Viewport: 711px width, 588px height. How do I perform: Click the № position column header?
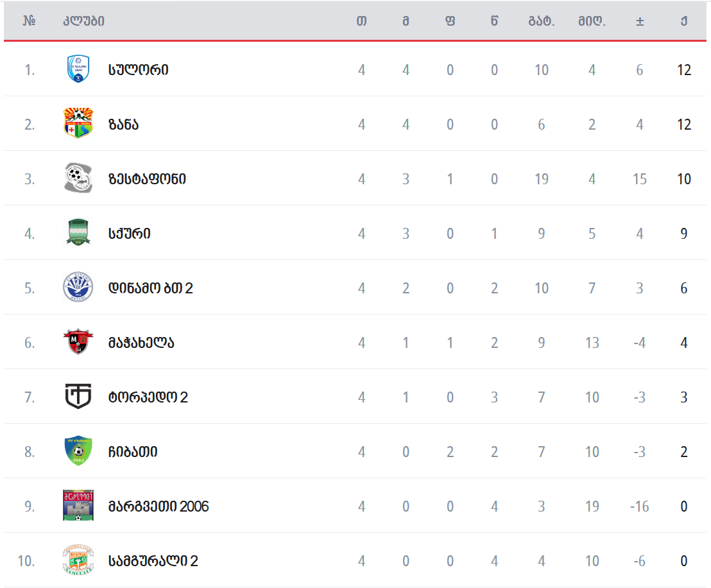[29, 21]
